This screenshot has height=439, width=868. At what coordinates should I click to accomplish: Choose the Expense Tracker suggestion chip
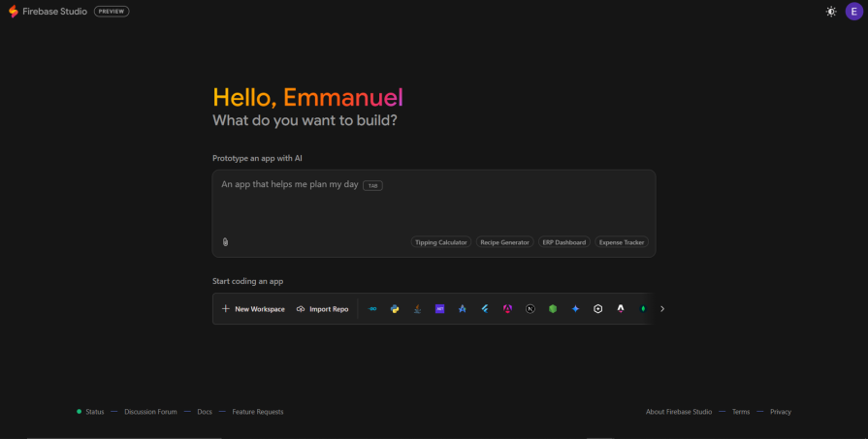click(622, 242)
